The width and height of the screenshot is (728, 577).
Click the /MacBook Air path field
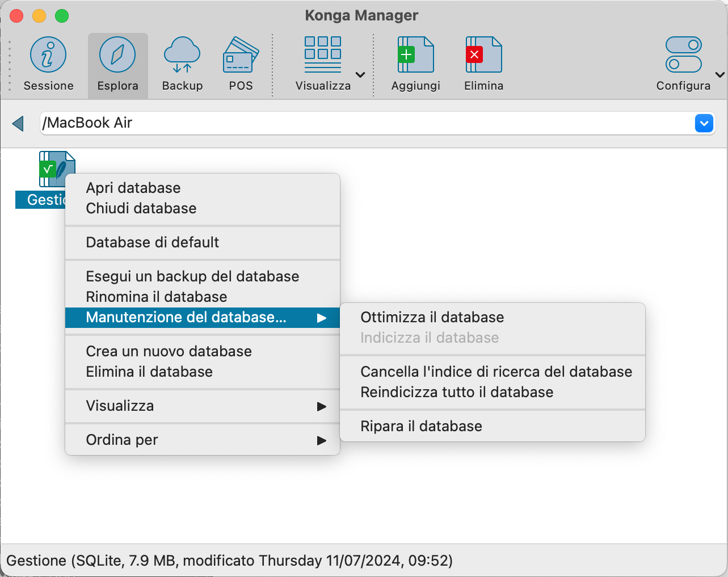[x=363, y=123]
